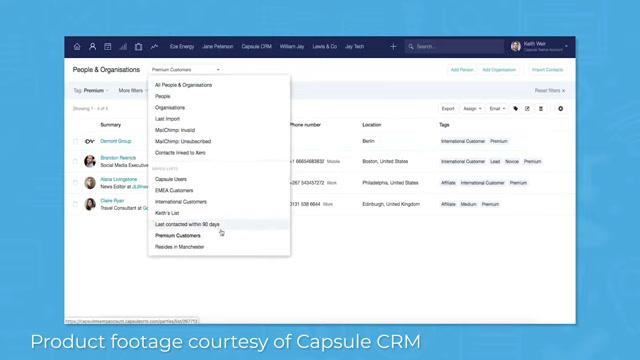Open Brandon Resnick's contact link
640x360 pixels.
(x=118, y=158)
